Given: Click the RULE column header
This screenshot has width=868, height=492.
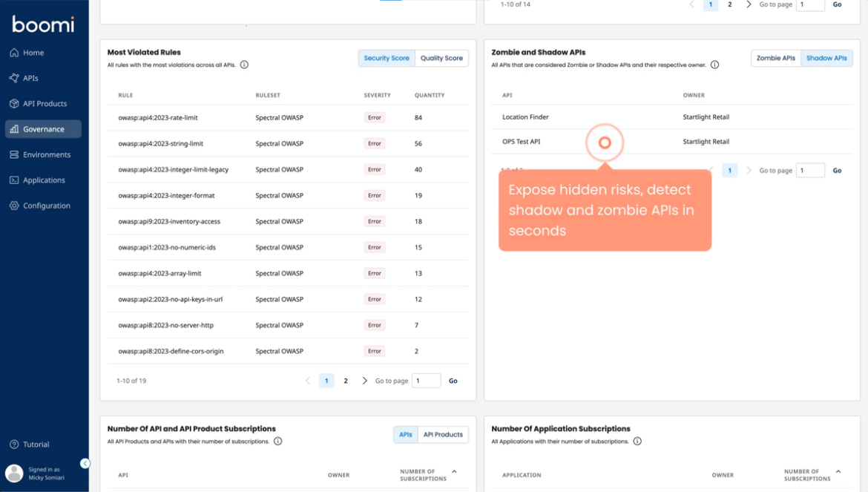Looking at the screenshot, I should click(x=125, y=95).
